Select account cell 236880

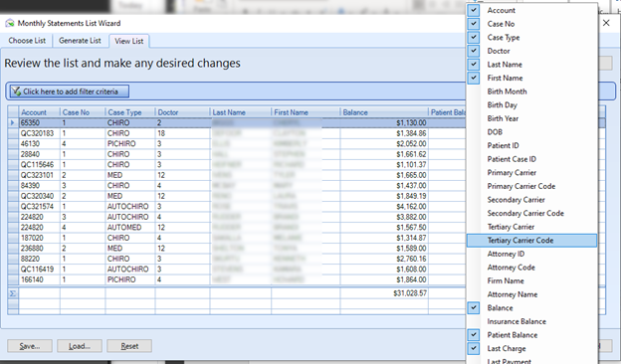tap(39, 249)
